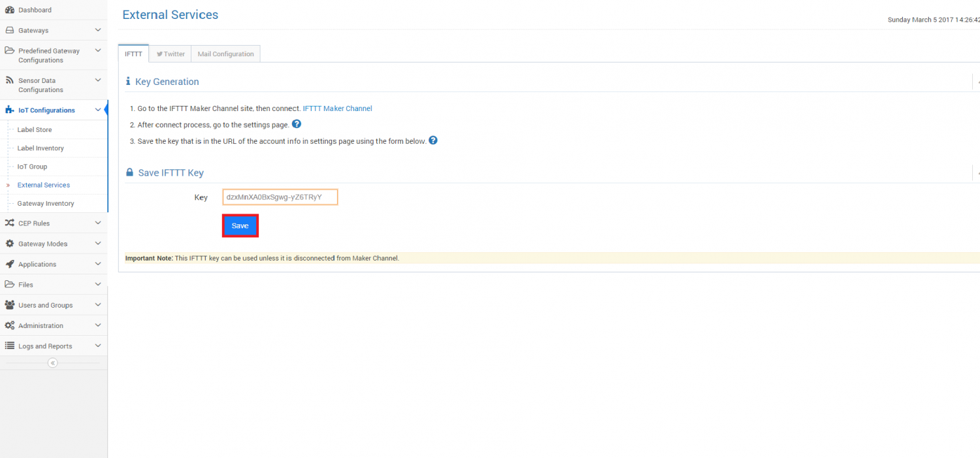Click the Applications rocket icon
This screenshot has width=980, height=458.
coord(10,264)
